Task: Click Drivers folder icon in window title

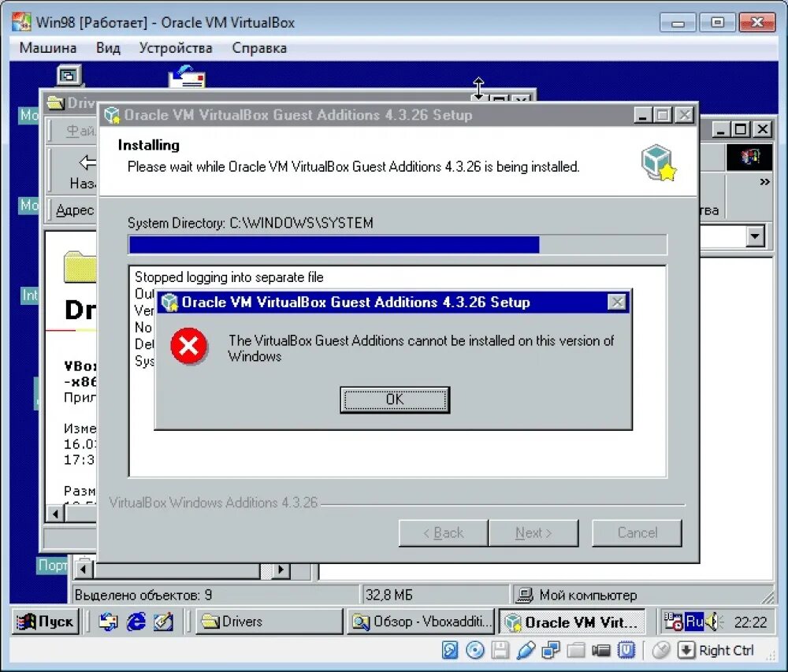Action: (56, 103)
